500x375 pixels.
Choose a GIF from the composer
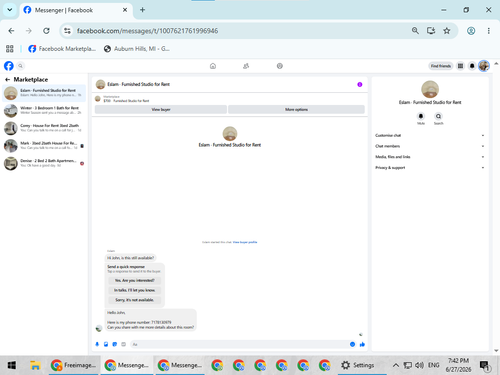tap(124, 344)
